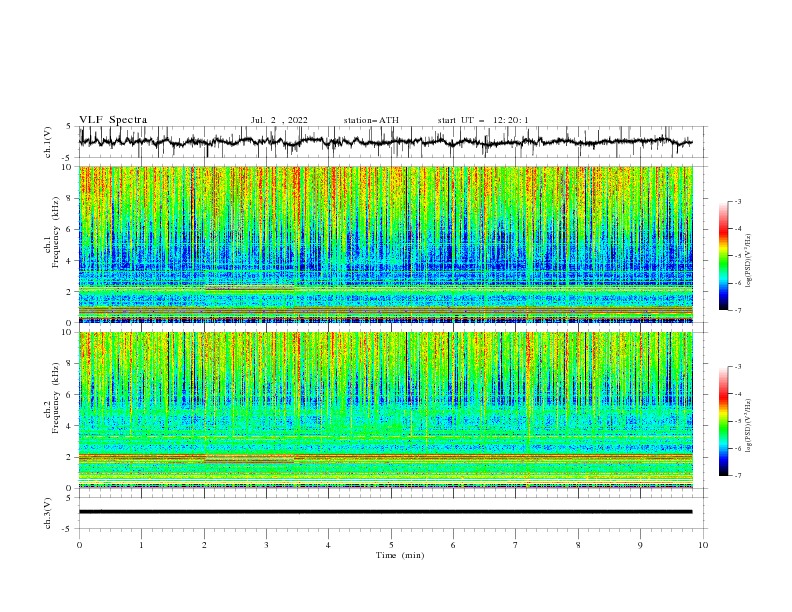Click the "-7" label on upper color bar

click(737, 310)
